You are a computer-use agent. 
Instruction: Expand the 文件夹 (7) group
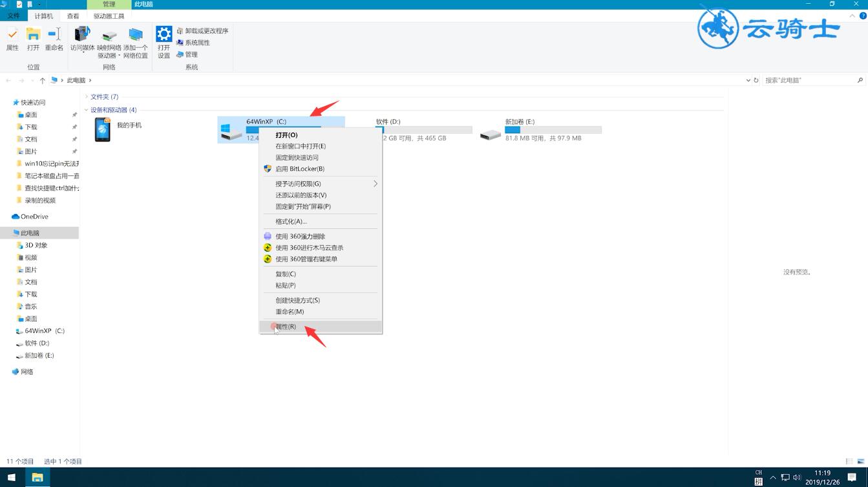[87, 97]
